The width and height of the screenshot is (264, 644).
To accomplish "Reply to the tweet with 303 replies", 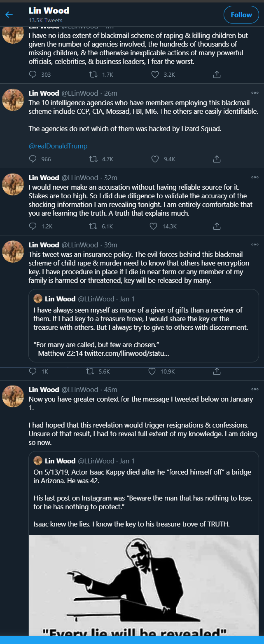I will click(33, 75).
